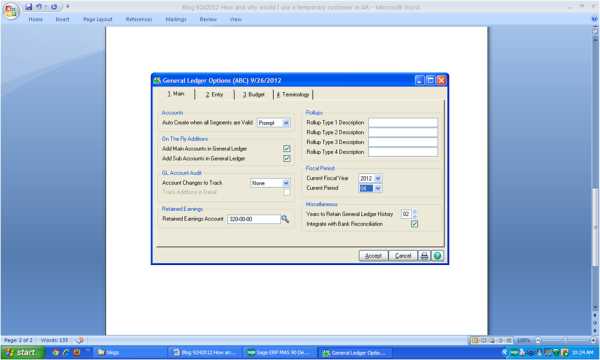Undo the last action in Word
600x360 pixels.
(x=39, y=7)
